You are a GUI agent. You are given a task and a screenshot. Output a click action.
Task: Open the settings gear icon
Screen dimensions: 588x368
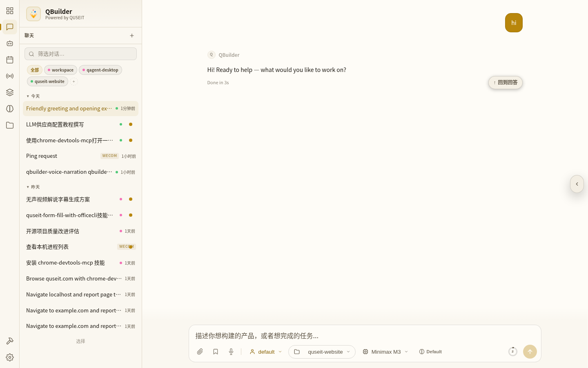click(10, 357)
